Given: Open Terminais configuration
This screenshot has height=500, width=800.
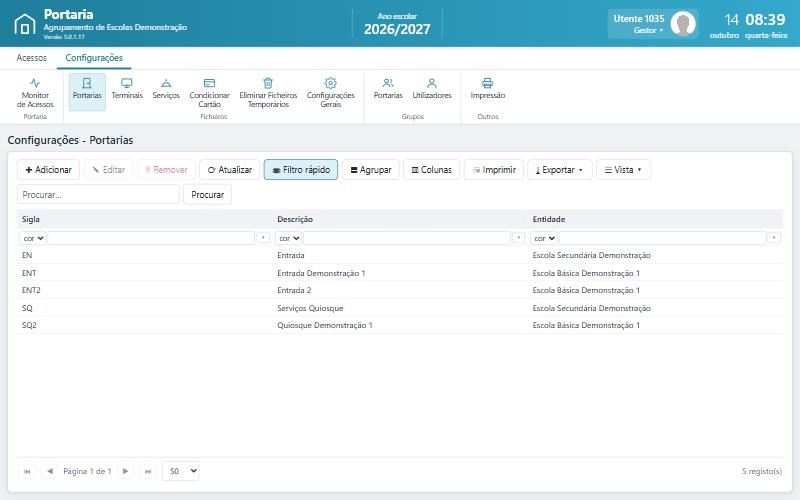Looking at the screenshot, I should (x=127, y=89).
